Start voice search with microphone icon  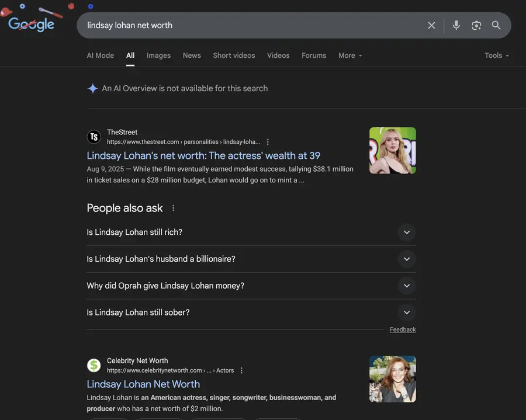click(x=456, y=25)
